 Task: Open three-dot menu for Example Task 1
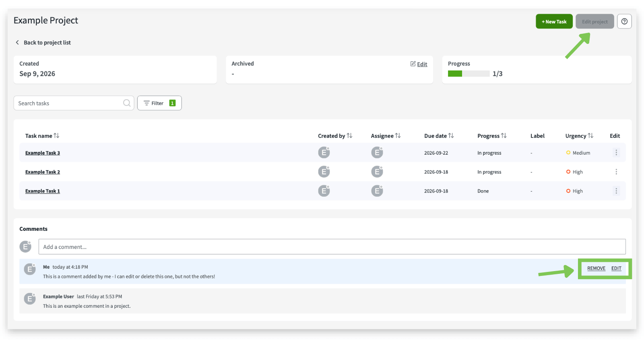(x=616, y=191)
